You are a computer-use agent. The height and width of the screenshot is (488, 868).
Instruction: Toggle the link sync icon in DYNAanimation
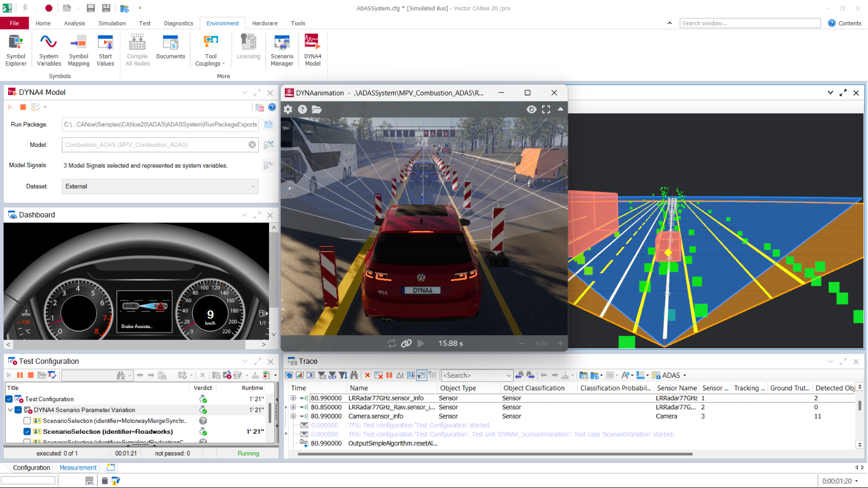[x=406, y=343]
